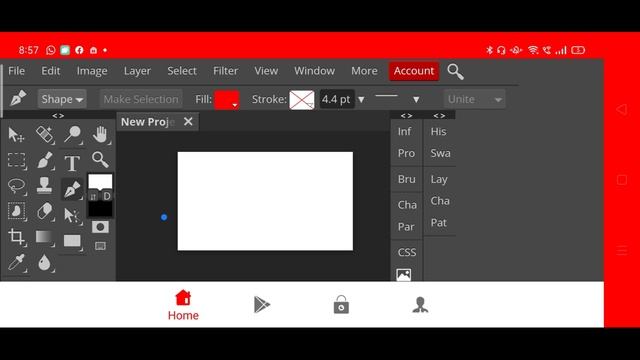Screen dimensions: 640x360
Task: Expand the Inf panel column arrows
Action: (406, 116)
